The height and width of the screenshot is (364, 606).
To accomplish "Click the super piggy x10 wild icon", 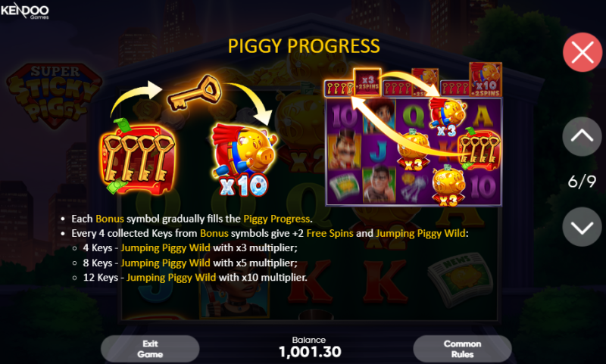I will click(x=244, y=159).
